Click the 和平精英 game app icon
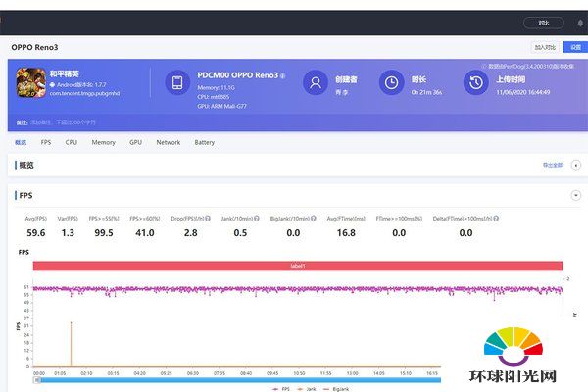Viewport: 588px width, 392px height. pyautogui.click(x=30, y=82)
